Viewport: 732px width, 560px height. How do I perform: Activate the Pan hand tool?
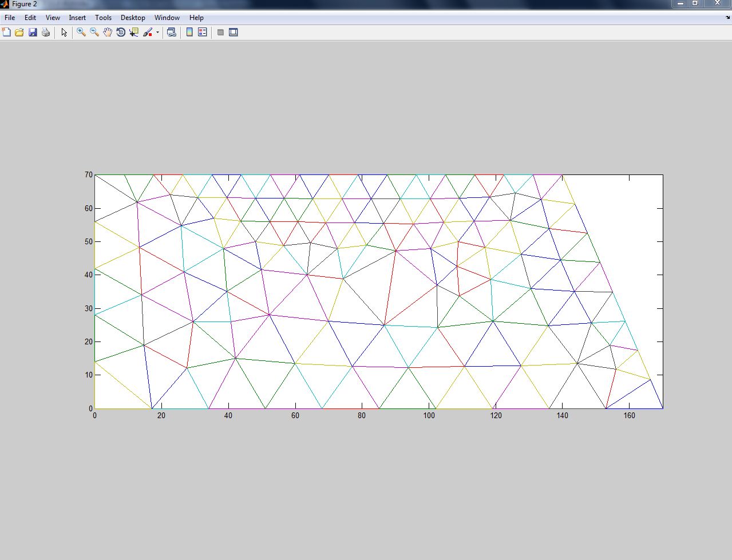pyautogui.click(x=108, y=33)
